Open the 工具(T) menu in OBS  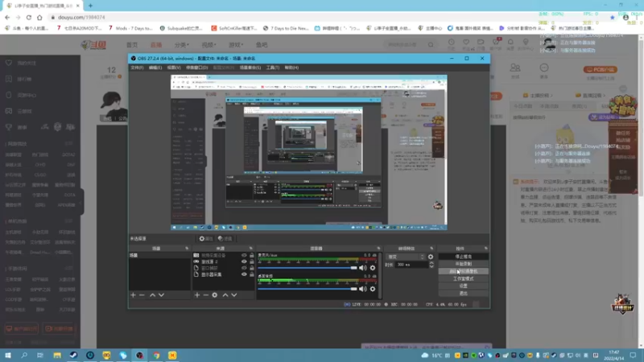pyautogui.click(x=272, y=68)
